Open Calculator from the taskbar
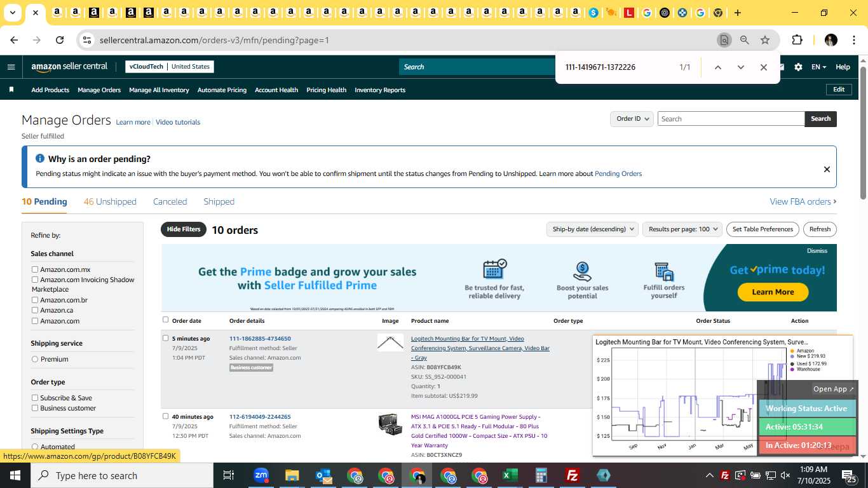Image resolution: width=868 pixels, height=488 pixels. (541, 475)
